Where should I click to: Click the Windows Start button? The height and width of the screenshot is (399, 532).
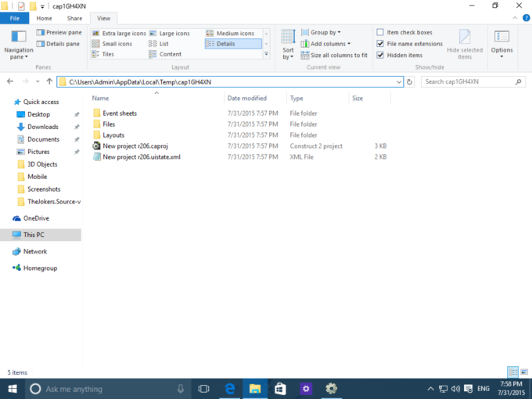(13, 389)
